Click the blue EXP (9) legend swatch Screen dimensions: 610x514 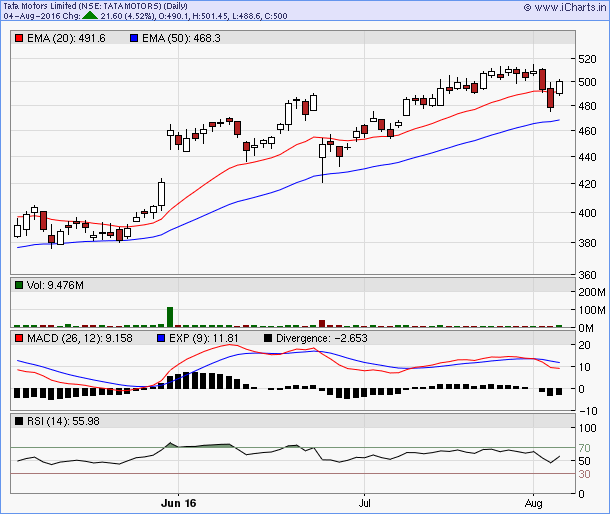click(x=161, y=338)
